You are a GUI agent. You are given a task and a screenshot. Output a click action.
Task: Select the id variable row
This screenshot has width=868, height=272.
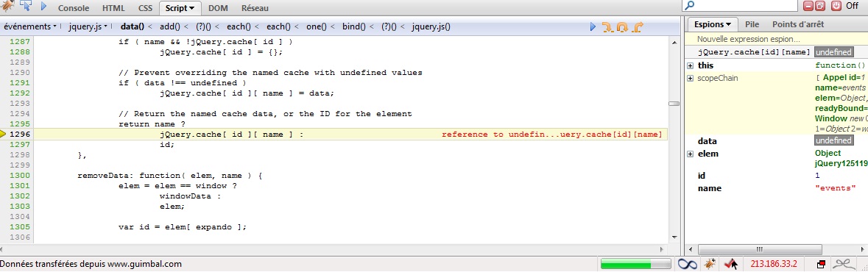(x=777, y=176)
